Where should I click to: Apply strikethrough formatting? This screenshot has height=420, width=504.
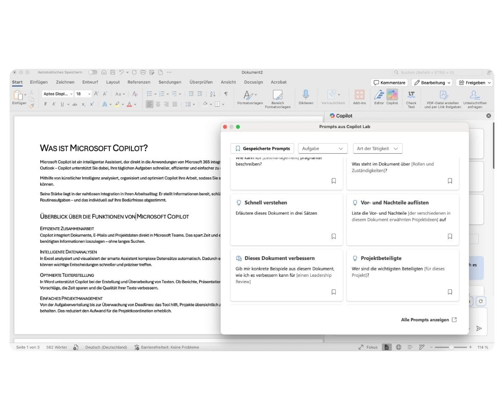click(x=75, y=104)
